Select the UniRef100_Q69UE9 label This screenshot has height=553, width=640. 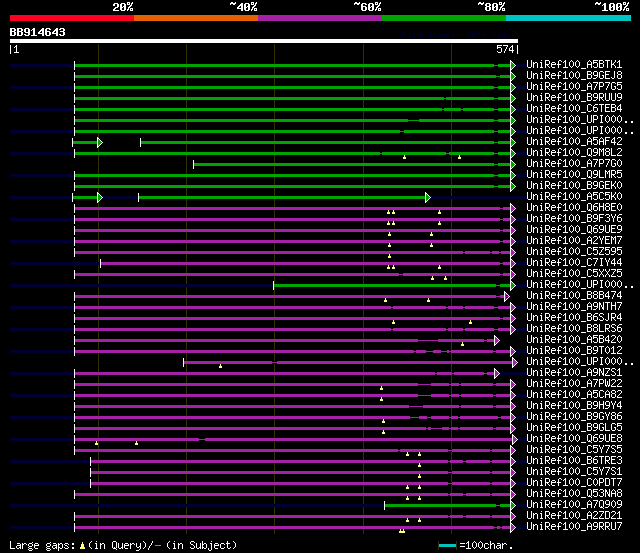[574, 230]
